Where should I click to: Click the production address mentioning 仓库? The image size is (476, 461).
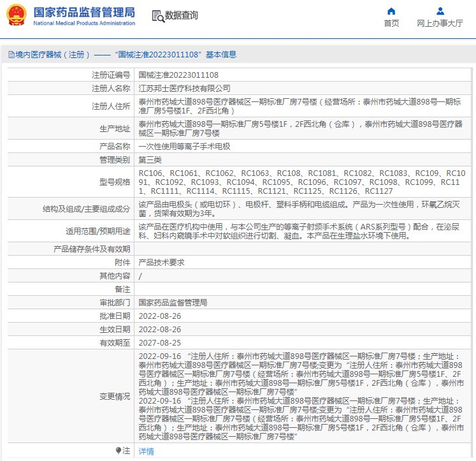[301, 129]
